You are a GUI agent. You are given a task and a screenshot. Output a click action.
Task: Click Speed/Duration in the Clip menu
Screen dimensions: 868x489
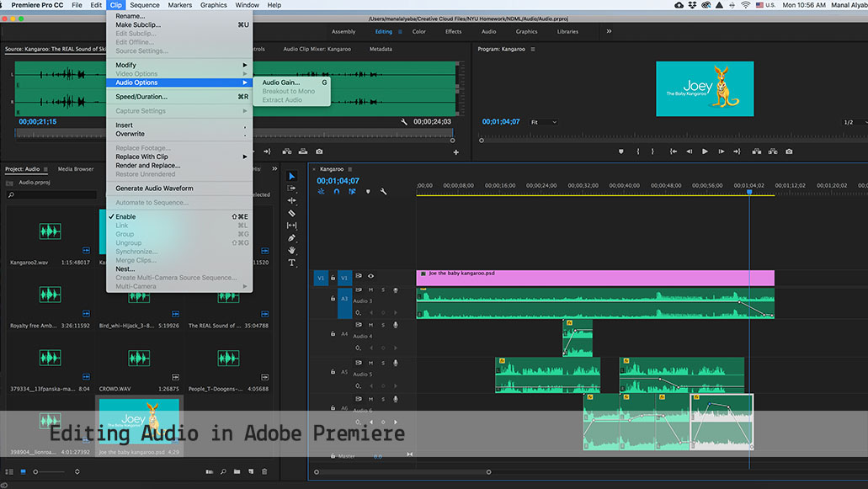pyautogui.click(x=141, y=97)
